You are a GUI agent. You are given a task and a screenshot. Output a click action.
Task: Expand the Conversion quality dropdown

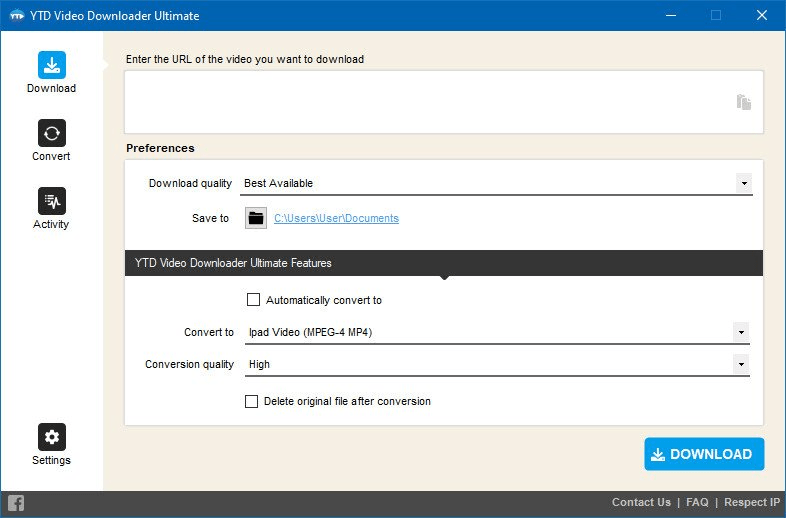741,364
